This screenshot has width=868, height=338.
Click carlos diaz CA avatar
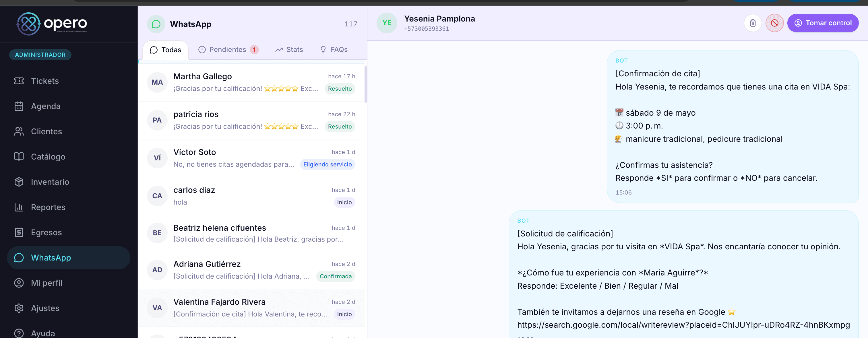(x=157, y=196)
